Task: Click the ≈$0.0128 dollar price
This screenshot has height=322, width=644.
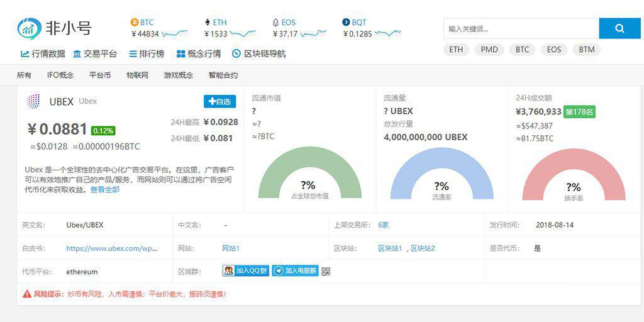Action: pos(48,146)
